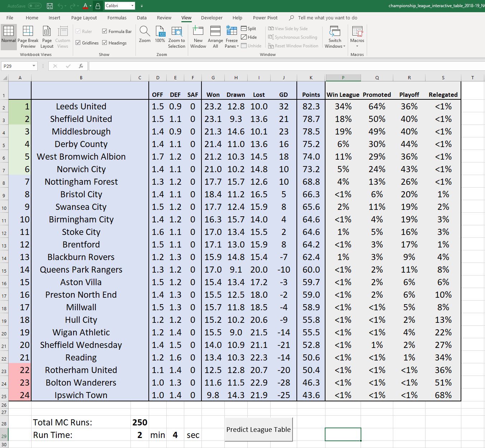Toggle the Gridlines checkbox
The image size is (485, 448).
click(x=78, y=43)
